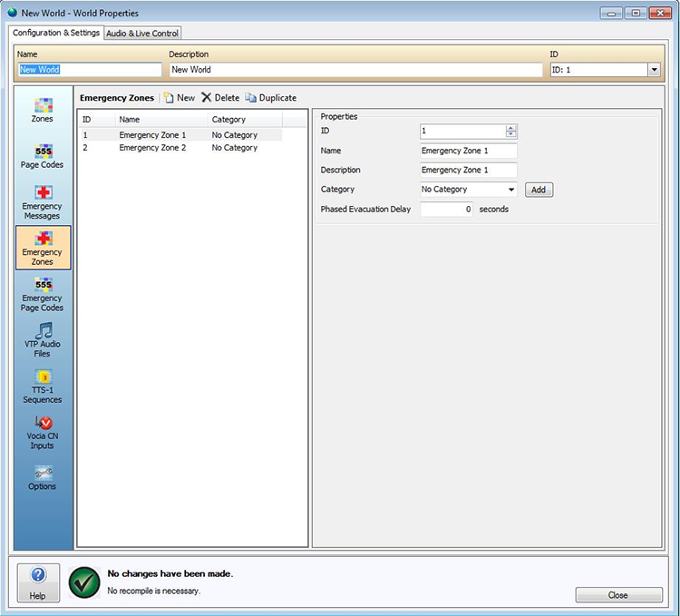Increment the zone ID spinner up
The width and height of the screenshot is (680, 616).
click(510, 128)
